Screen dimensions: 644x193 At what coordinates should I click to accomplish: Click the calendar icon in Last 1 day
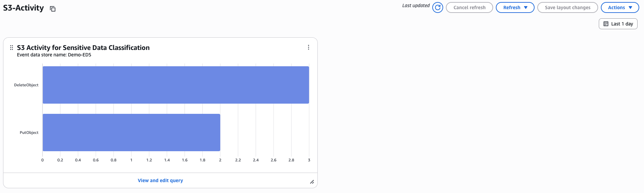[606, 24]
